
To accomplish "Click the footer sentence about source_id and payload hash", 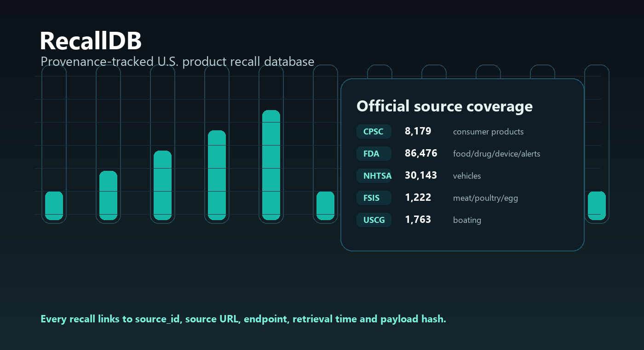I will point(243,319).
